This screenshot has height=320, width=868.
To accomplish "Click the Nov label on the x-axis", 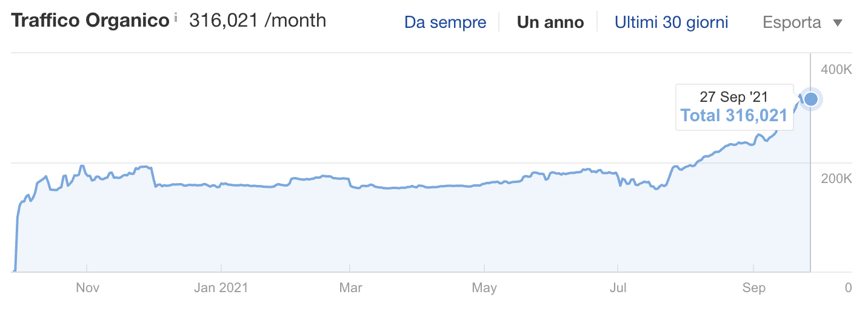I will tap(87, 288).
